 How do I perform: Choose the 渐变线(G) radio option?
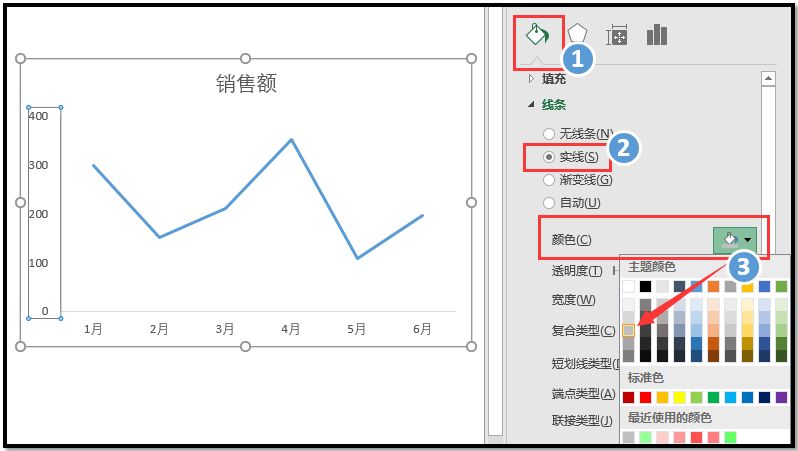point(549,180)
